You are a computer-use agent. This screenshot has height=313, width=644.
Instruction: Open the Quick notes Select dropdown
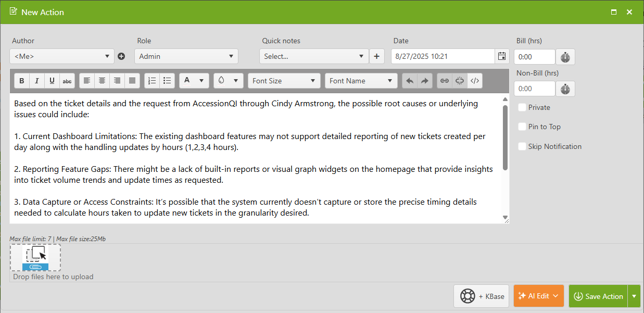coord(314,56)
